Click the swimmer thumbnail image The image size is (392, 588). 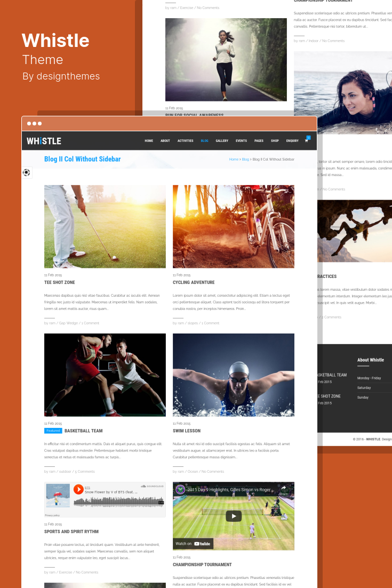tap(234, 375)
